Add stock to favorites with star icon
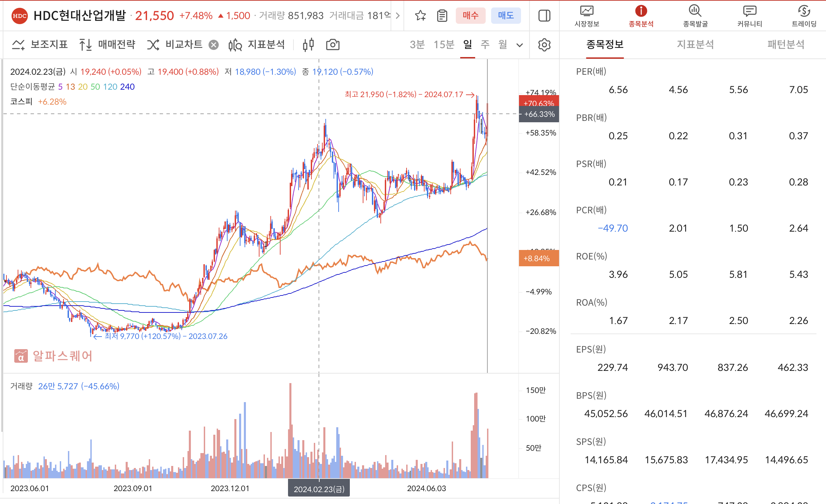Screen dimensions: 826x504 [x=420, y=16]
